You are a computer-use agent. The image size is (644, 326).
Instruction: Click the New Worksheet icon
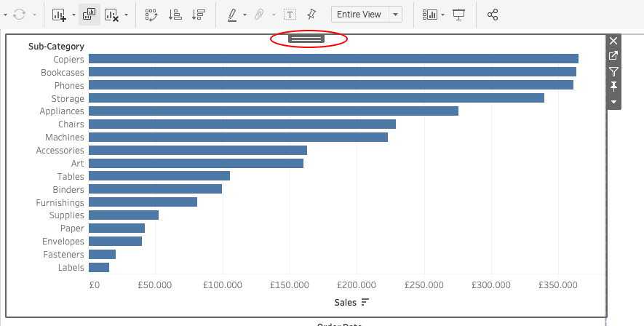[59, 15]
